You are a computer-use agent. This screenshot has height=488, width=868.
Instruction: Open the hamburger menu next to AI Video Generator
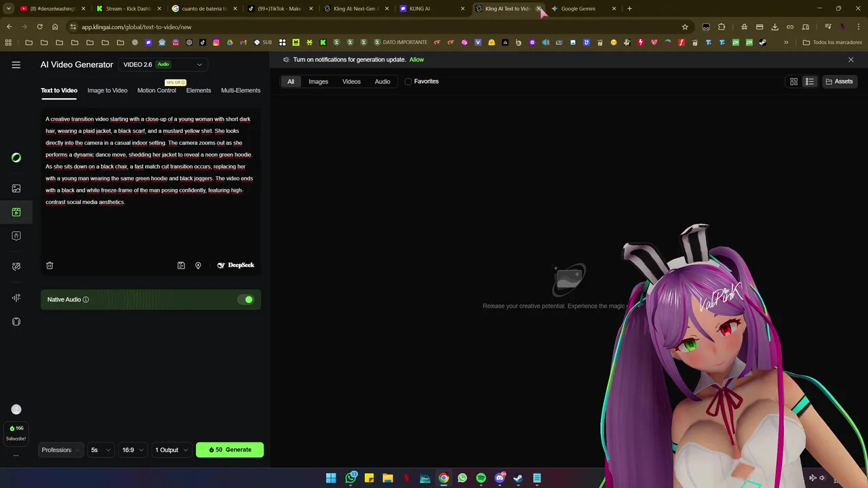(x=16, y=65)
